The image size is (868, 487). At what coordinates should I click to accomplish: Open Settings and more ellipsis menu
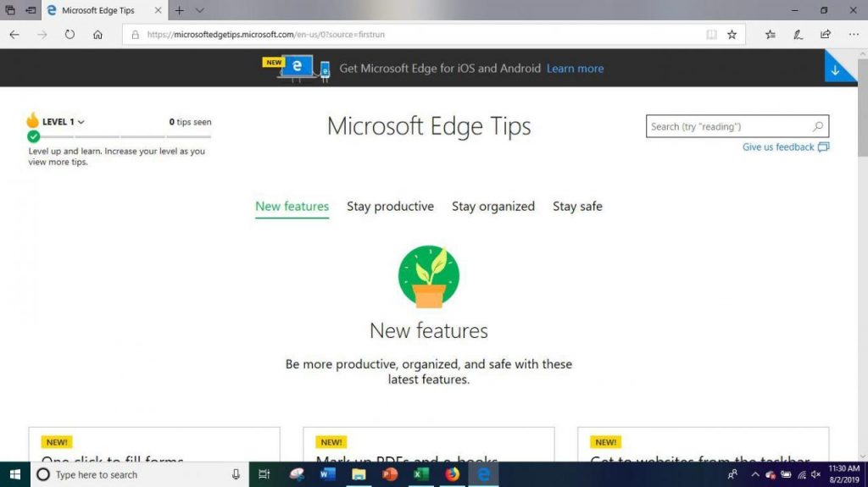click(x=854, y=35)
